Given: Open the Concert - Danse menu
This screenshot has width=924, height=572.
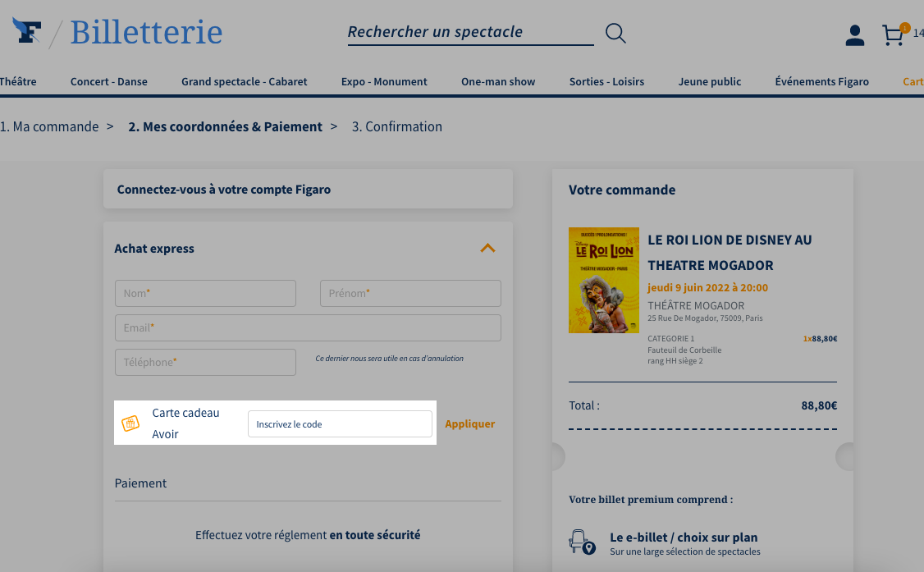Looking at the screenshot, I should click(109, 81).
